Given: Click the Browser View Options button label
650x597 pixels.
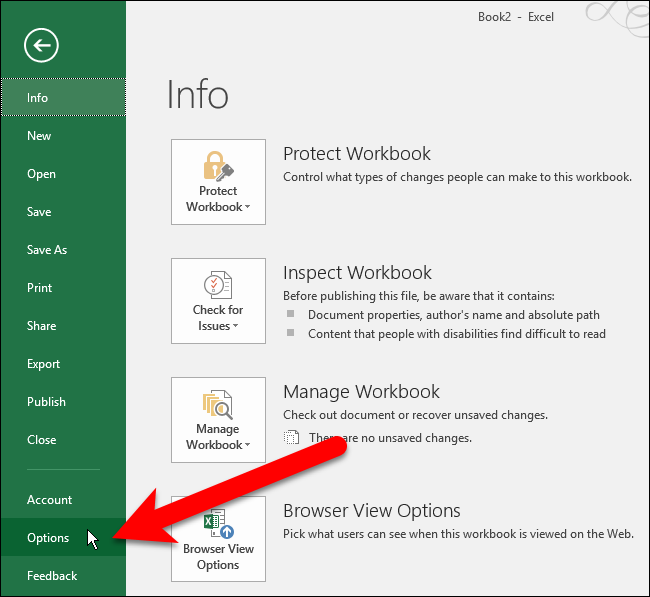Looking at the screenshot, I should (x=218, y=557).
